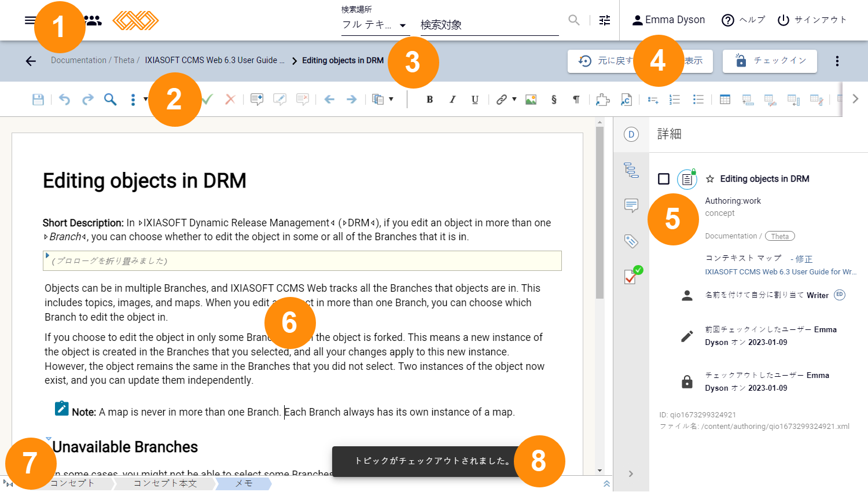Toggle the paragraph marks ¶ display

576,100
